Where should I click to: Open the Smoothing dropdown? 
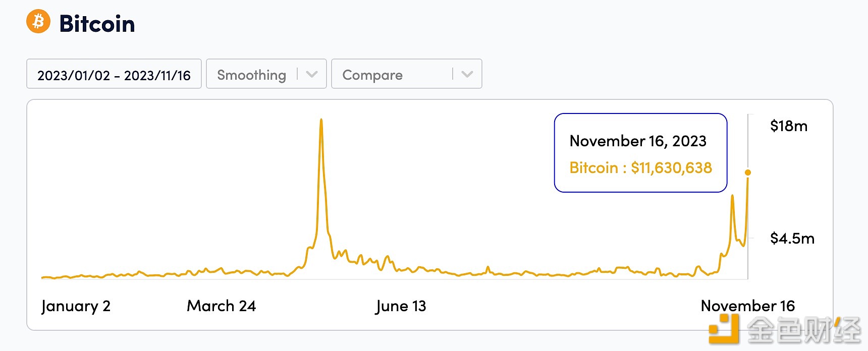(266, 74)
